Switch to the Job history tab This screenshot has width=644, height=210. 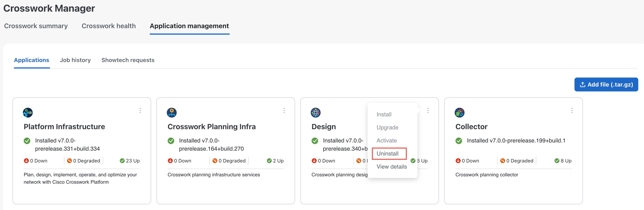75,60
